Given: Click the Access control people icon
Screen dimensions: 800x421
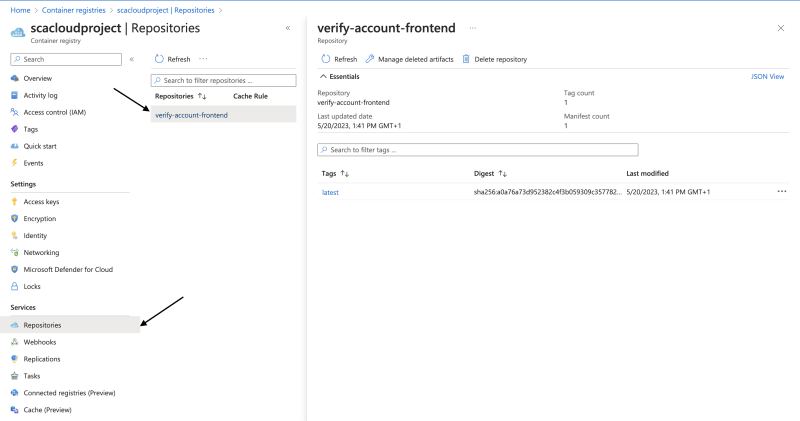Looking at the screenshot, I should click(14, 112).
